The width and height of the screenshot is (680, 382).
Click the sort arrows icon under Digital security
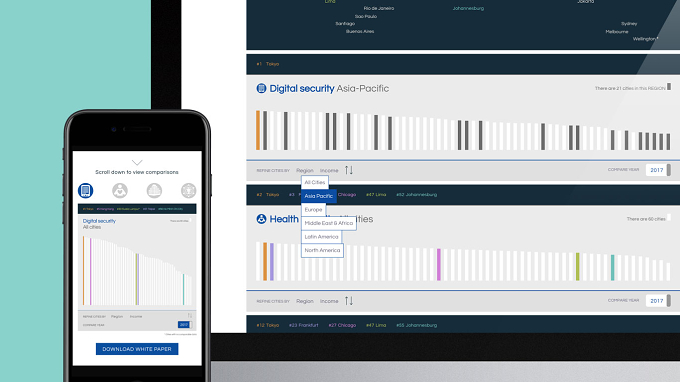coord(349,170)
